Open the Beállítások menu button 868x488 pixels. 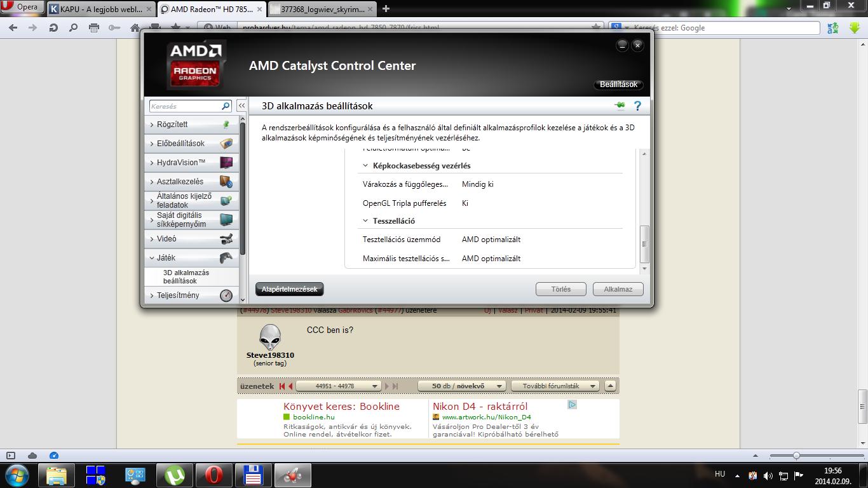pyautogui.click(x=618, y=85)
